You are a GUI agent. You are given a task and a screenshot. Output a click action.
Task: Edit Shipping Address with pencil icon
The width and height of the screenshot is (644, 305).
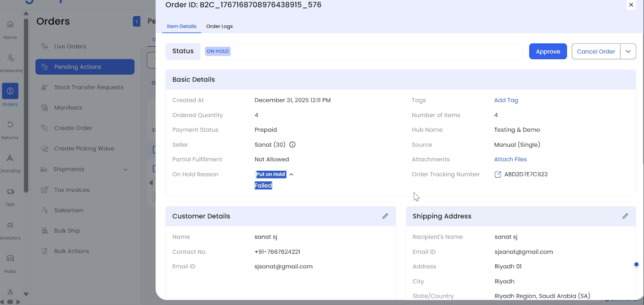coord(625,216)
